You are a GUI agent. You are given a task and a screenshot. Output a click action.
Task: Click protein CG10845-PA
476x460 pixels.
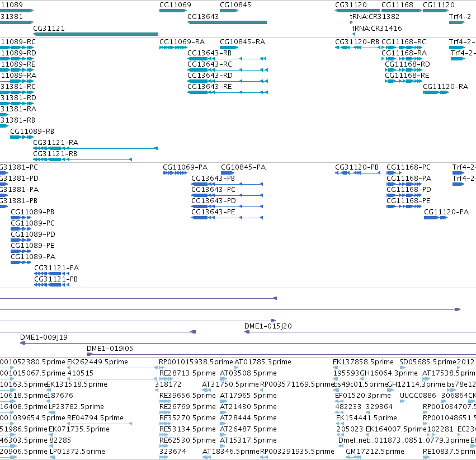click(x=243, y=167)
